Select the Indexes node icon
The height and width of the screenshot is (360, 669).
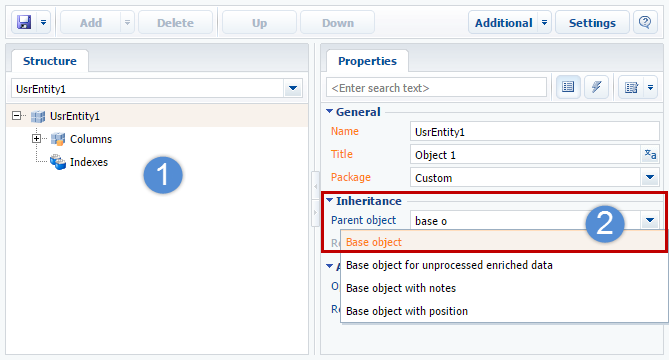58,162
